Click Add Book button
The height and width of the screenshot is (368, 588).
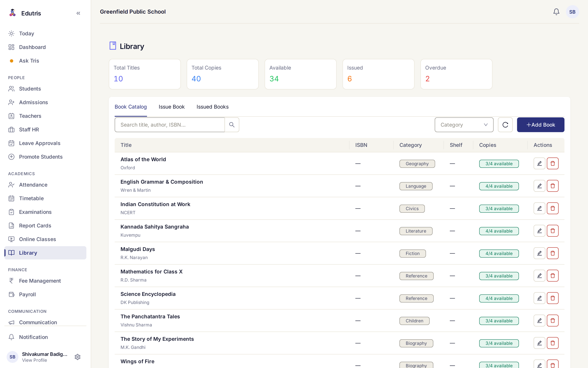tap(540, 125)
